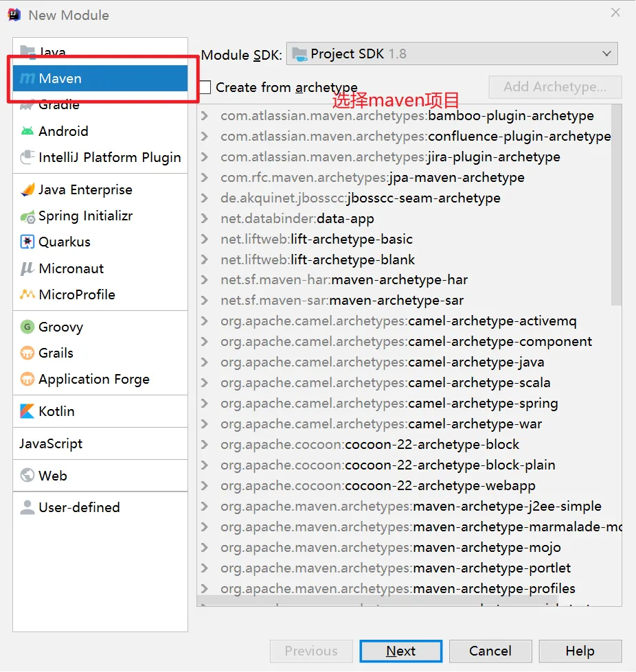Viewport: 636px width, 672px height.
Task: Click the Android robot icon
Action: pyautogui.click(x=27, y=130)
